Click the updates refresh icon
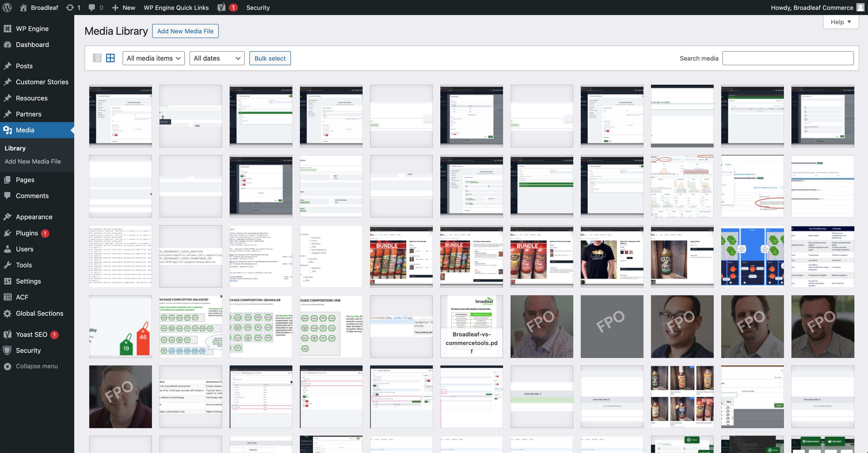This screenshot has height=453, width=868. pos(70,8)
